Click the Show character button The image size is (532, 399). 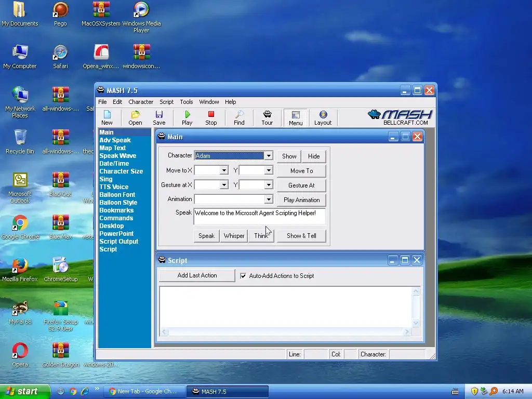289,156
